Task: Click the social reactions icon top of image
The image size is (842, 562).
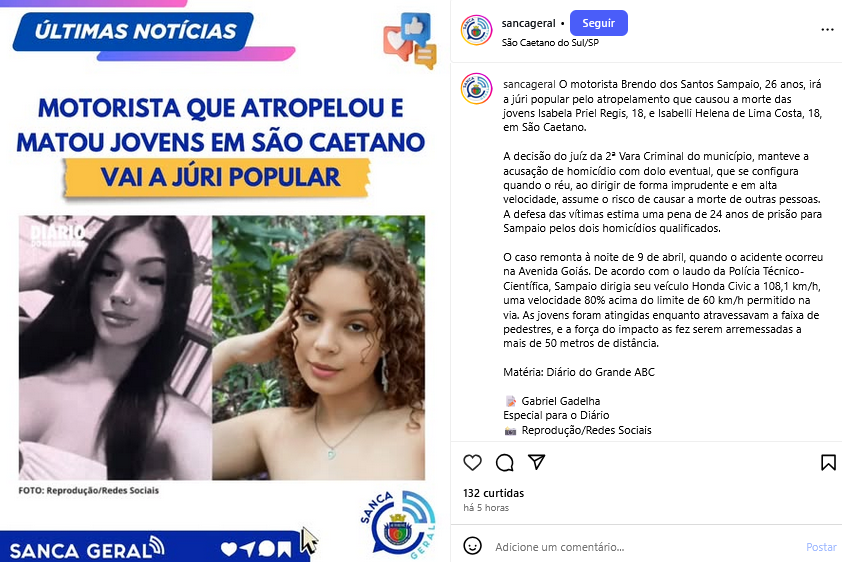Action: click(410, 41)
